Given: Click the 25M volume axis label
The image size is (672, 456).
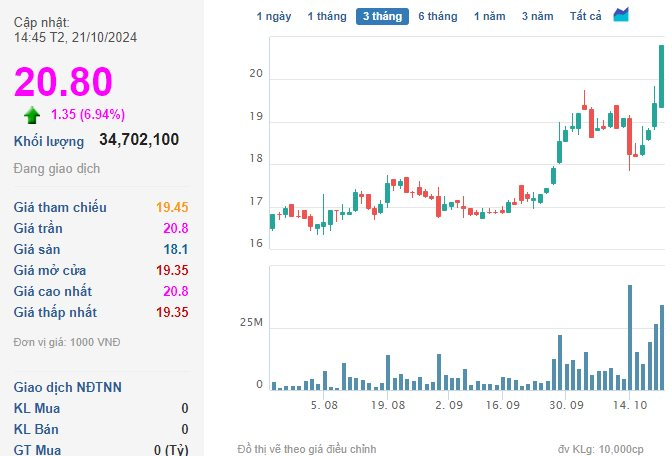Looking at the screenshot, I should (x=252, y=322).
